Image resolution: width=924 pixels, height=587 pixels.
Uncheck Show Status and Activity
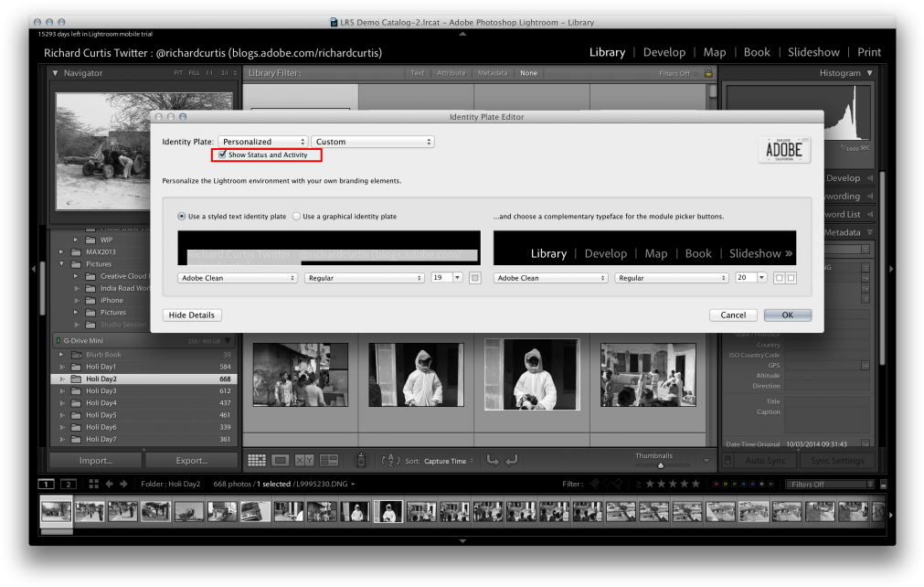222,155
